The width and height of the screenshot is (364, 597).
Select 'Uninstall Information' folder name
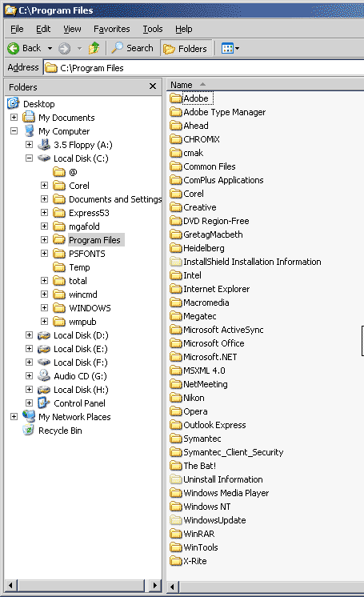222,479
